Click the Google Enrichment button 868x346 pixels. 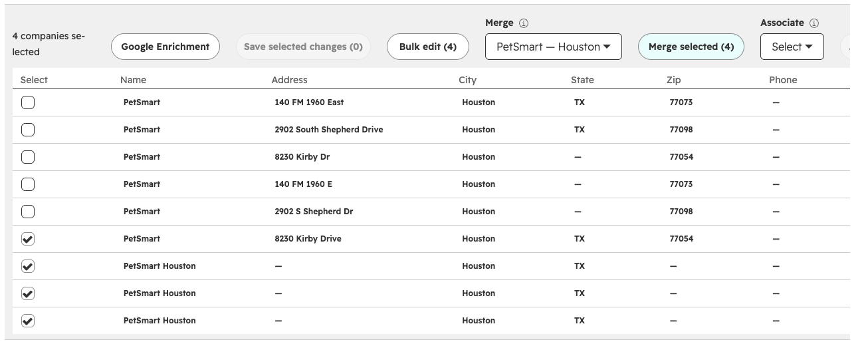click(165, 47)
